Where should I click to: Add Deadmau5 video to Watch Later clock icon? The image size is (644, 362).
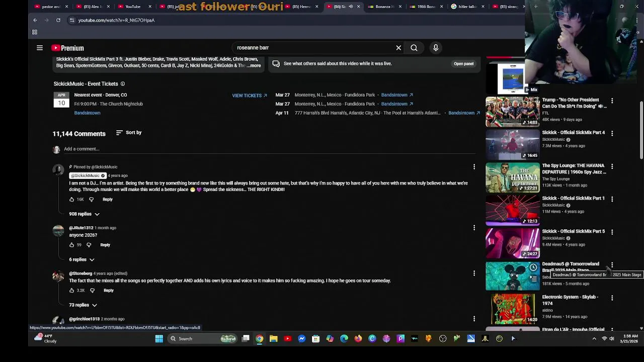click(533, 267)
